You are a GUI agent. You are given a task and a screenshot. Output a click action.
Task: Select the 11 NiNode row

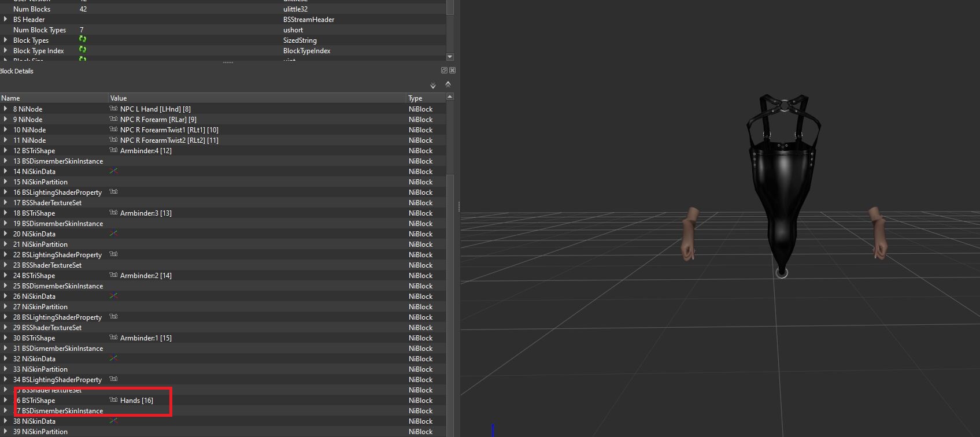click(x=223, y=140)
